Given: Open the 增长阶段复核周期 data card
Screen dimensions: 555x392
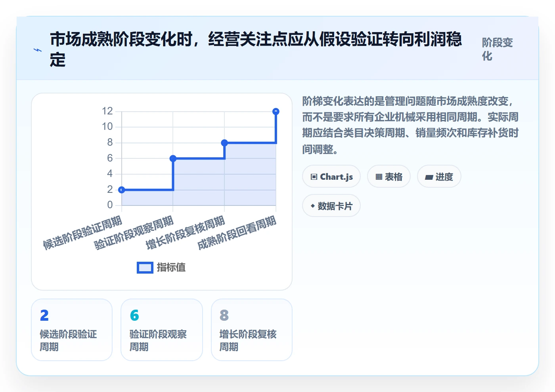Looking at the screenshot, I should [x=252, y=330].
